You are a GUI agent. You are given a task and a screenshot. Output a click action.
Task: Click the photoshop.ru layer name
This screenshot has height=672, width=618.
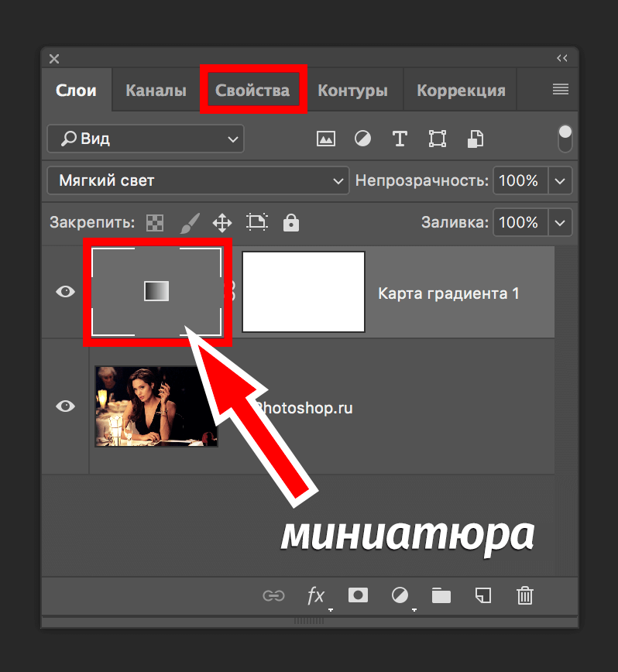point(304,408)
